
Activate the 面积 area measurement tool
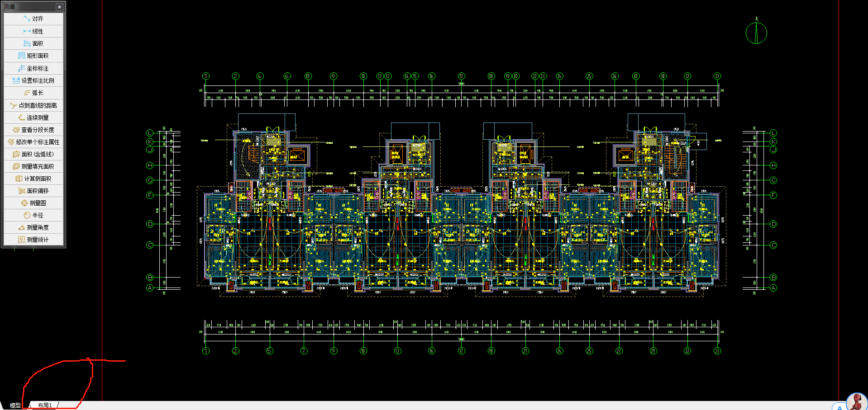click(33, 43)
